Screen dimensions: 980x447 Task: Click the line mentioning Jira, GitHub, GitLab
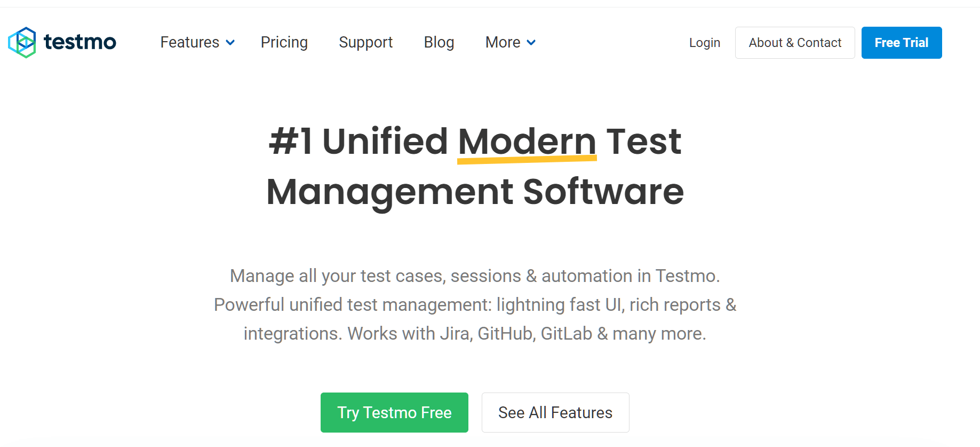pos(475,333)
